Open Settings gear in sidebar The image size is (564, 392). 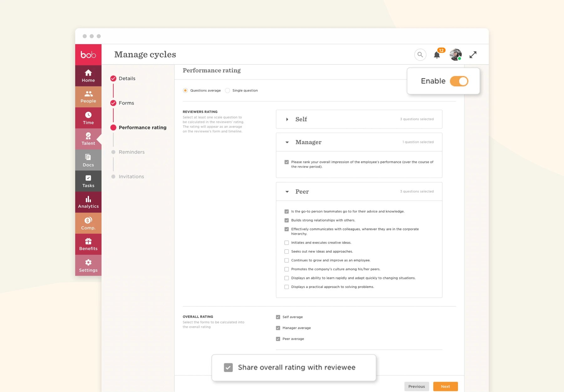88,265
